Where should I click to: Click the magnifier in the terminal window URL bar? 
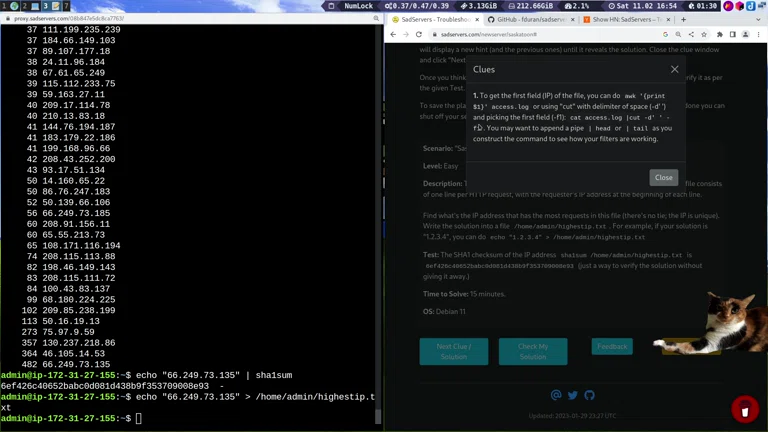376,19
